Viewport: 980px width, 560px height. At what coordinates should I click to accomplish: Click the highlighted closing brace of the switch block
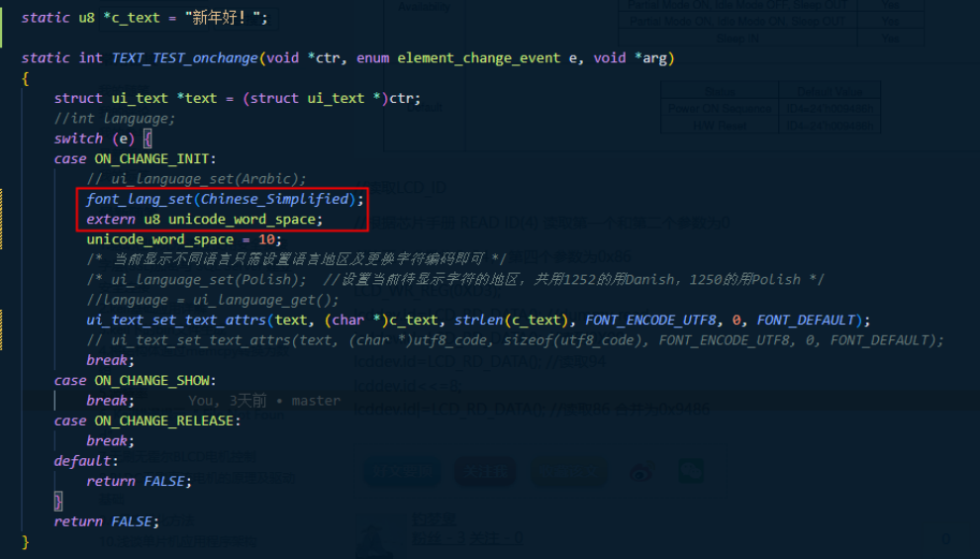pos(58,502)
